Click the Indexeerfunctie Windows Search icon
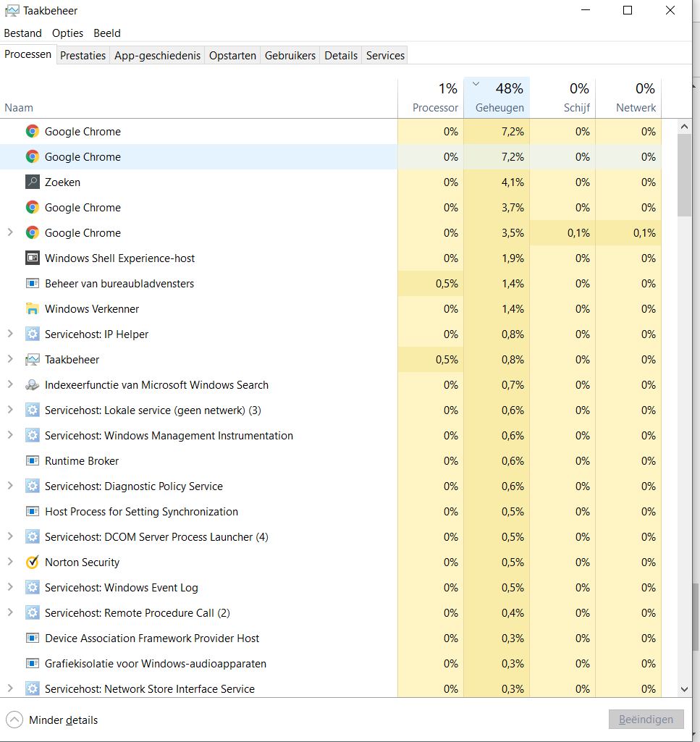Image resolution: width=700 pixels, height=742 pixels. 32,384
